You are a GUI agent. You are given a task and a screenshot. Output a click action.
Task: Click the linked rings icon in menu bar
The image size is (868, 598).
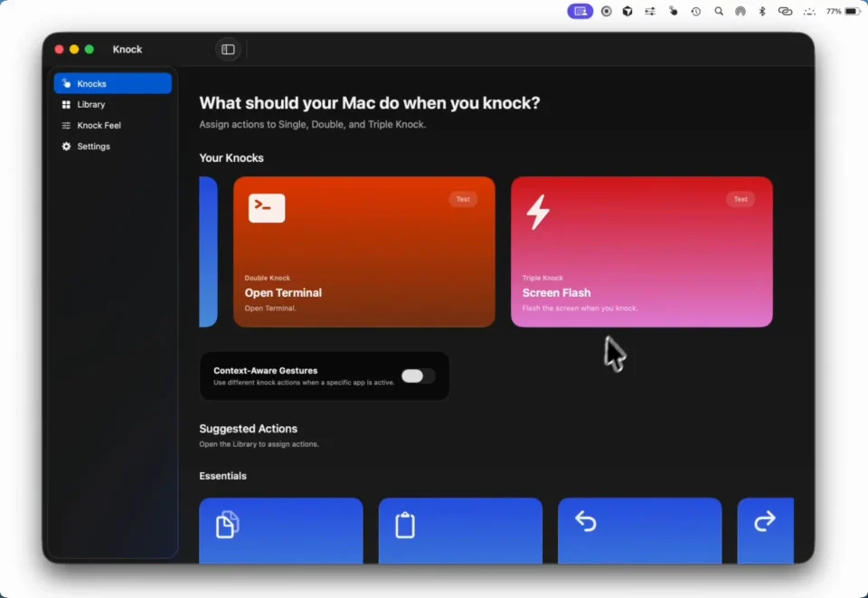pyautogui.click(x=785, y=11)
